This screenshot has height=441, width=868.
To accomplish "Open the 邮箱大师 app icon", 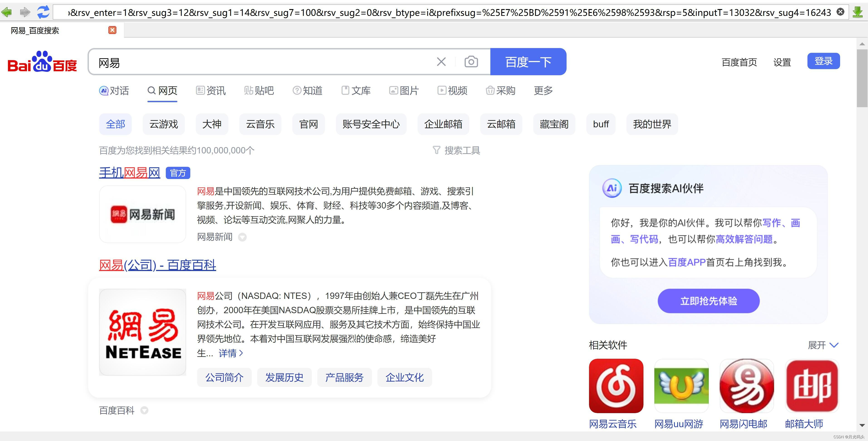I will click(812, 386).
